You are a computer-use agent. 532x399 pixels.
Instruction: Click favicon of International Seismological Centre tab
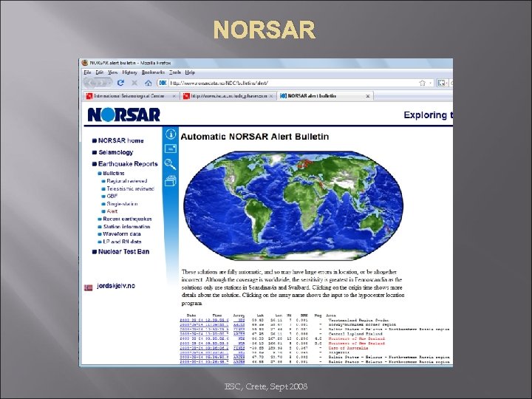click(x=89, y=96)
